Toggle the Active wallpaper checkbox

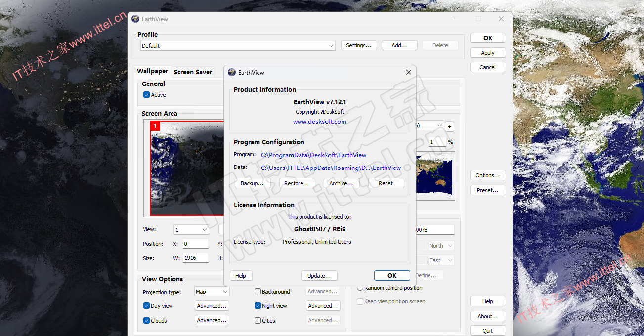pos(146,95)
